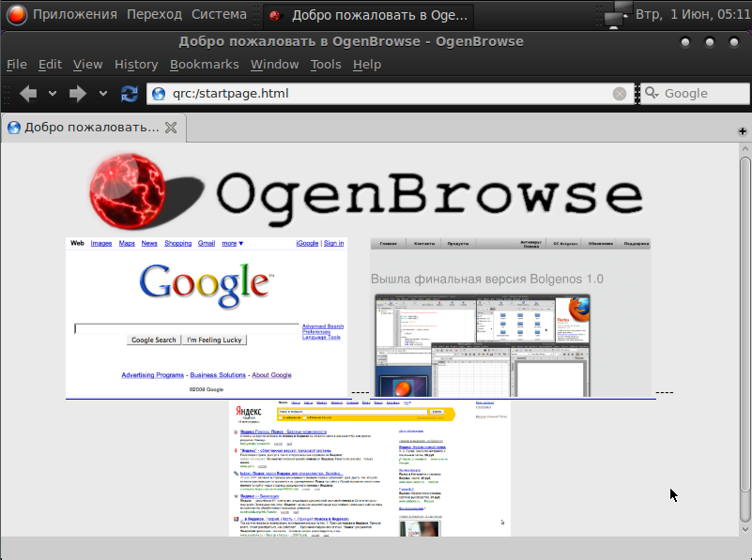Click the Sign in link
752x560 pixels.
(x=334, y=243)
